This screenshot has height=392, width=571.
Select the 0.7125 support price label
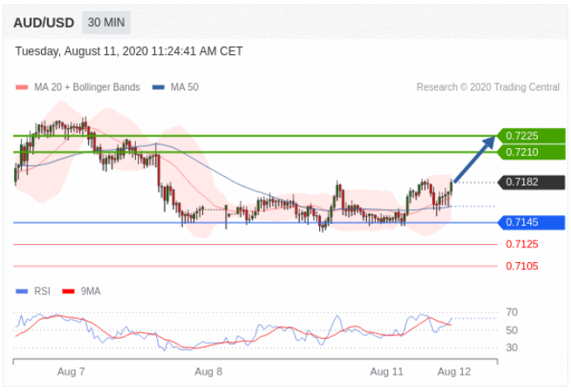pos(522,244)
